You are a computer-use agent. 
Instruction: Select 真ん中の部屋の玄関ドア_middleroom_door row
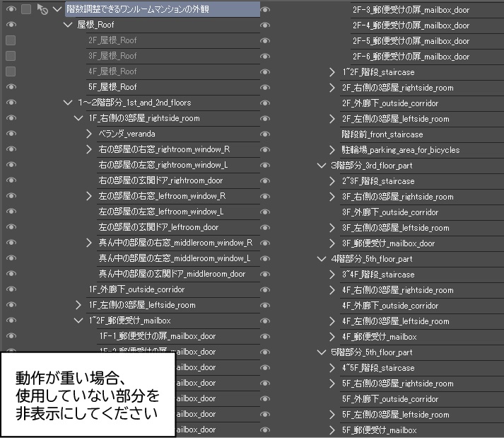(x=178, y=274)
